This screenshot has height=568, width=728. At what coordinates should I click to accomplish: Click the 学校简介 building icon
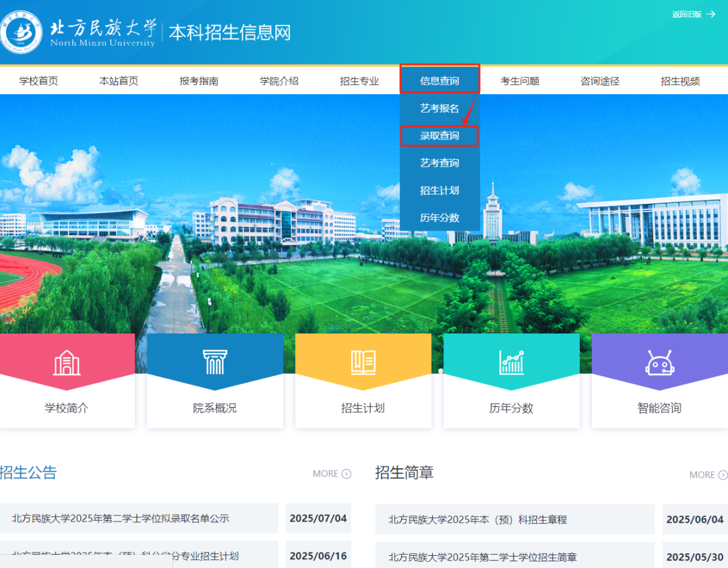click(x=67, y=362)
